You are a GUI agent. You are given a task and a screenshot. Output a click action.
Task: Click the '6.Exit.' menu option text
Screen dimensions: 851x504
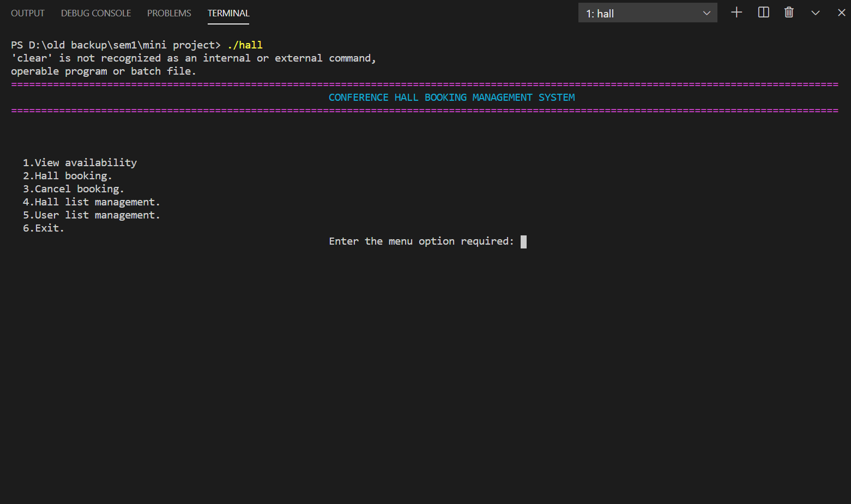click(x=43, y=228)
